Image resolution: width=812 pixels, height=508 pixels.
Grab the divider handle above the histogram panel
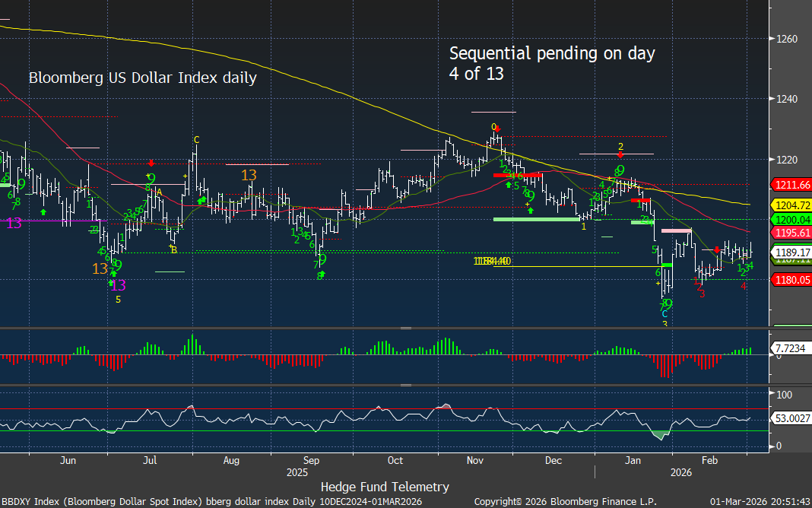pos(406,329)
